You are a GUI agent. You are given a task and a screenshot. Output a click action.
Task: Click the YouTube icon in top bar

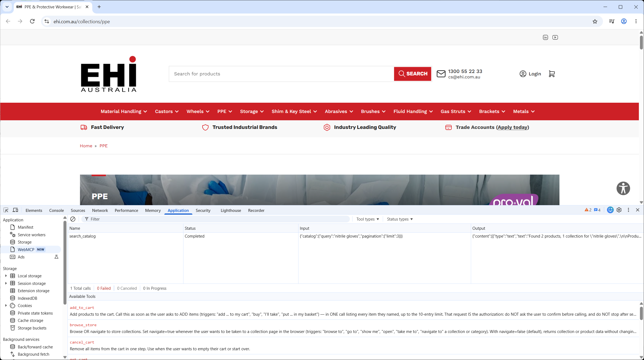(x=555, y=37)
